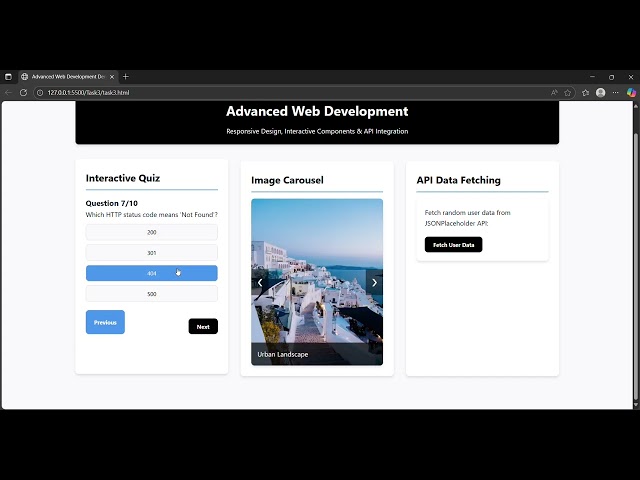The width and height of the screenshot is (640, 480).
Task: Select quiz answer 500
Action: tap(151, 294)
